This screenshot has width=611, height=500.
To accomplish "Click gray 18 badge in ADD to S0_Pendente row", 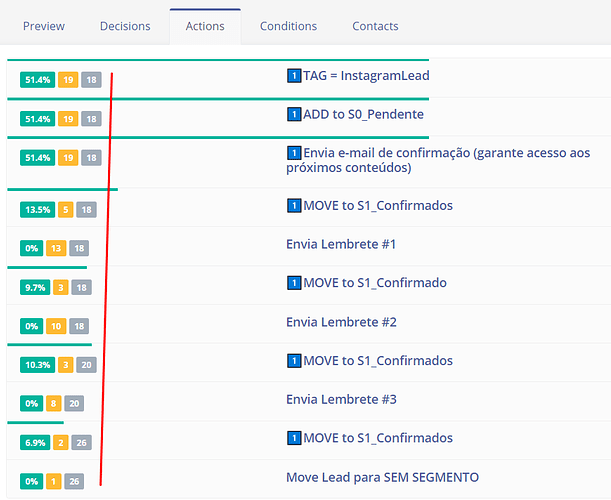I will click(x=91, y=119).
